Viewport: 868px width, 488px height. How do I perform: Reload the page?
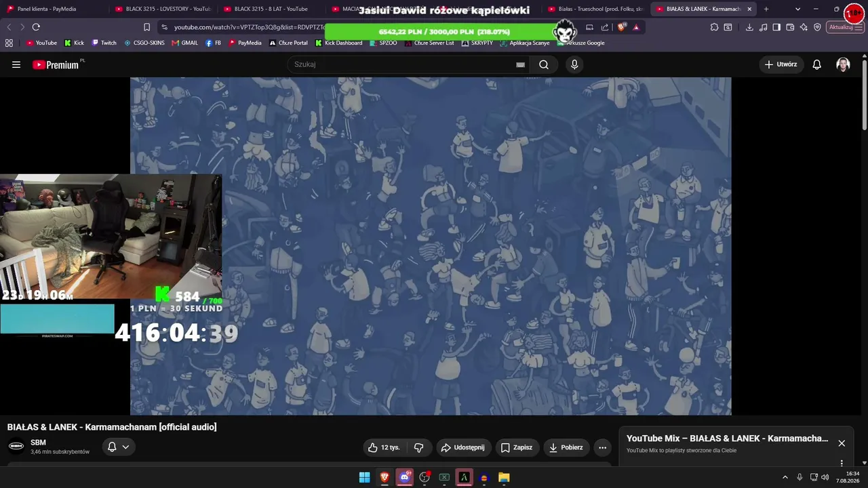[36, 27]
